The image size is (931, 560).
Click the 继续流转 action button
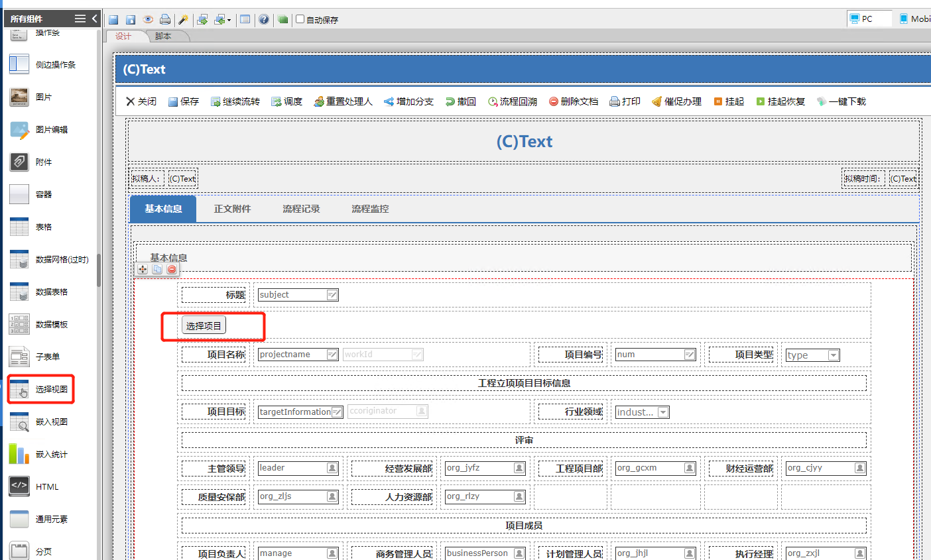[x=235, y=101]
